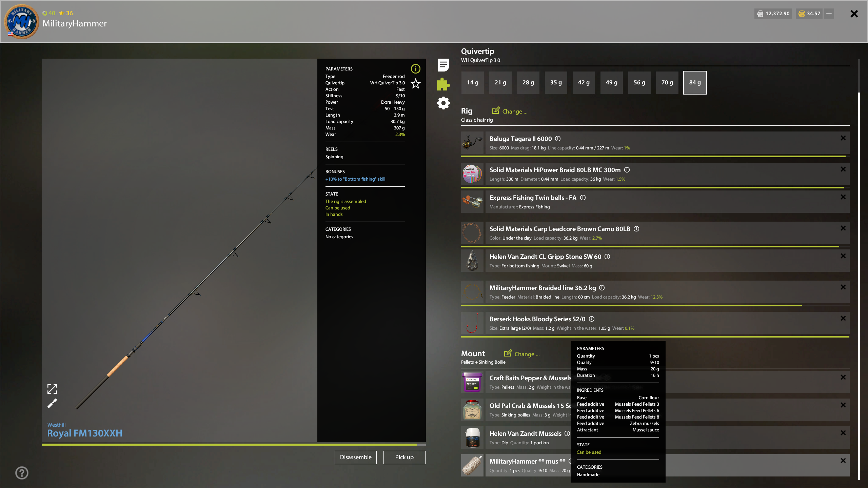Click the pencil rename rod icon
Screen dimensions: 868x488
pyautogui.click(x=52, y=403)
